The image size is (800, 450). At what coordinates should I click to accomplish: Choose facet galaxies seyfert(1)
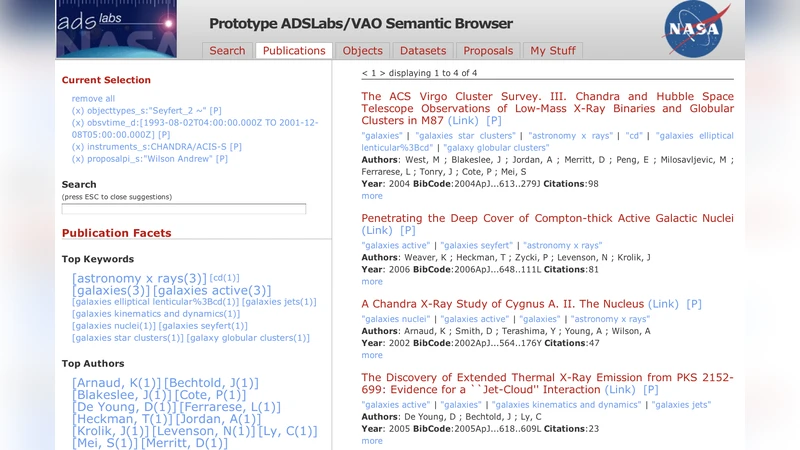(203, 326)
